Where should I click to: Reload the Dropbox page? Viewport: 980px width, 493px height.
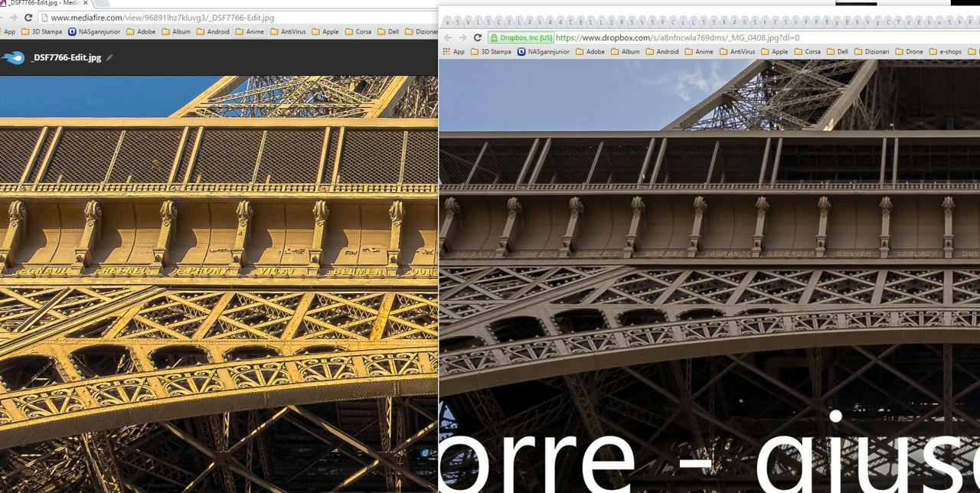(x=478, y=38)
